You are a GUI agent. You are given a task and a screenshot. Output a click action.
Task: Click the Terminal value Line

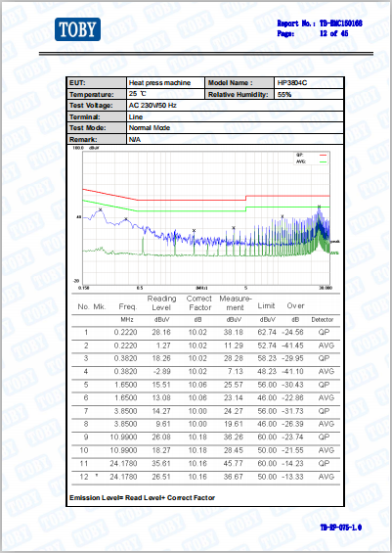(x=136, y=116)
